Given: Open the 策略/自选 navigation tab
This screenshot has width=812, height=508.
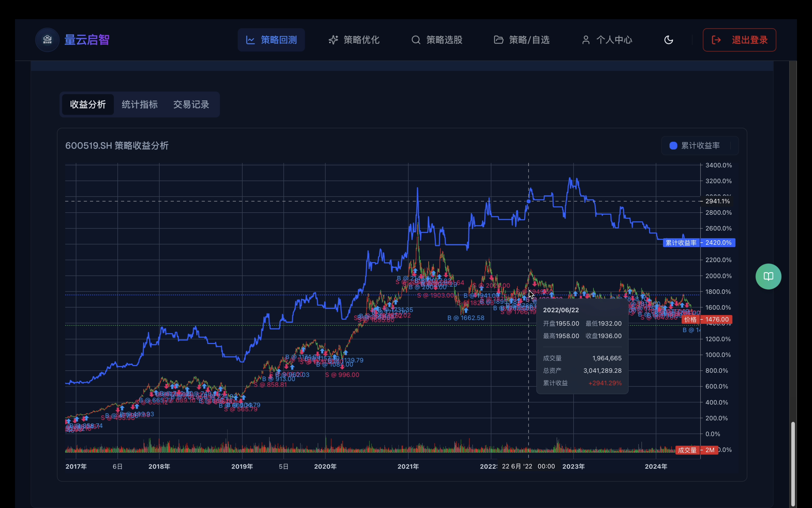Looking at the screenshot, I should (521, 40).
